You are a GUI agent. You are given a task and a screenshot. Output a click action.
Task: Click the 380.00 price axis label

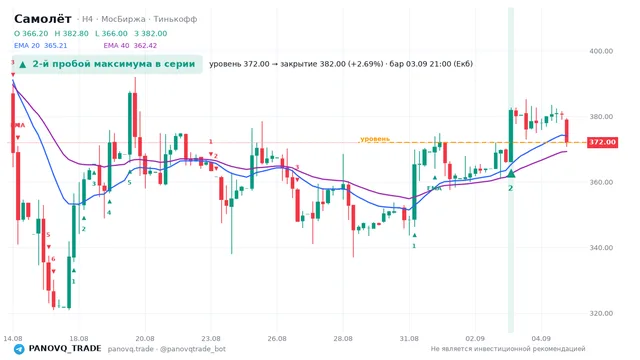pos(601,117)
